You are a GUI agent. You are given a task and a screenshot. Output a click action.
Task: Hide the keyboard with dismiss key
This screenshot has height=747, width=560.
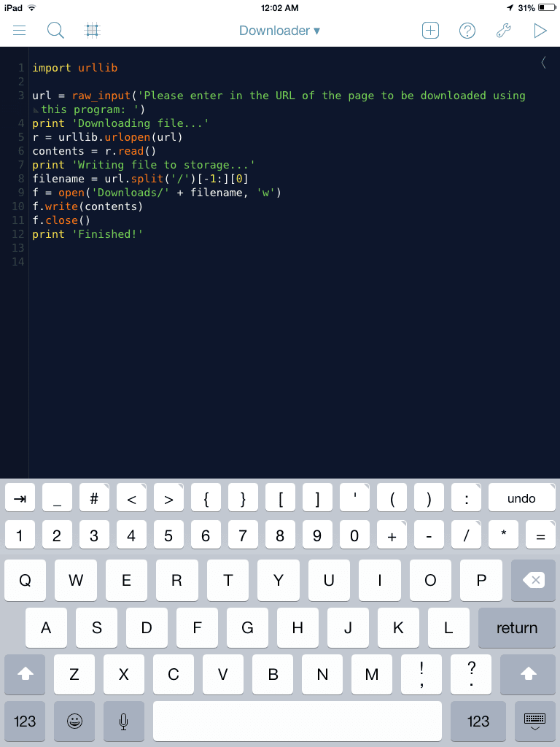point(534,721)
